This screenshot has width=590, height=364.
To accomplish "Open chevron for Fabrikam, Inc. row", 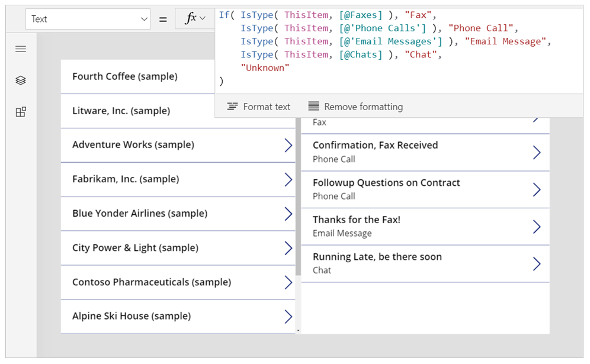I will [x=288, y=179].
